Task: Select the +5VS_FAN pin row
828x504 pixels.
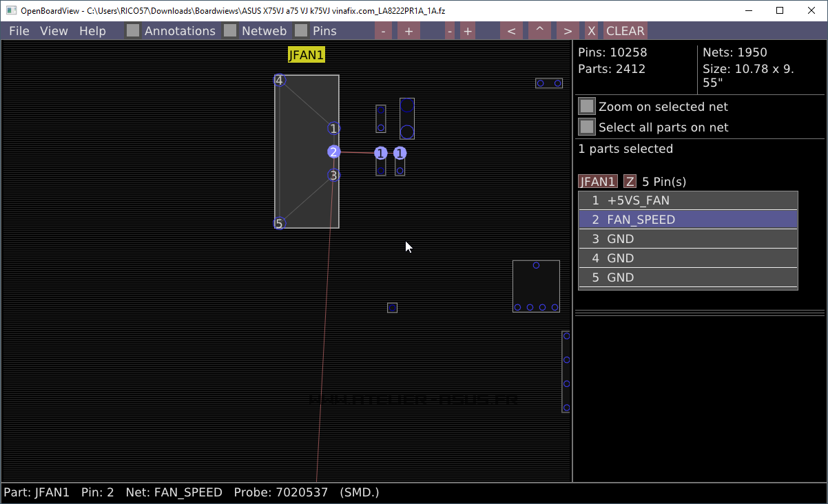Action: pos(687,200)
